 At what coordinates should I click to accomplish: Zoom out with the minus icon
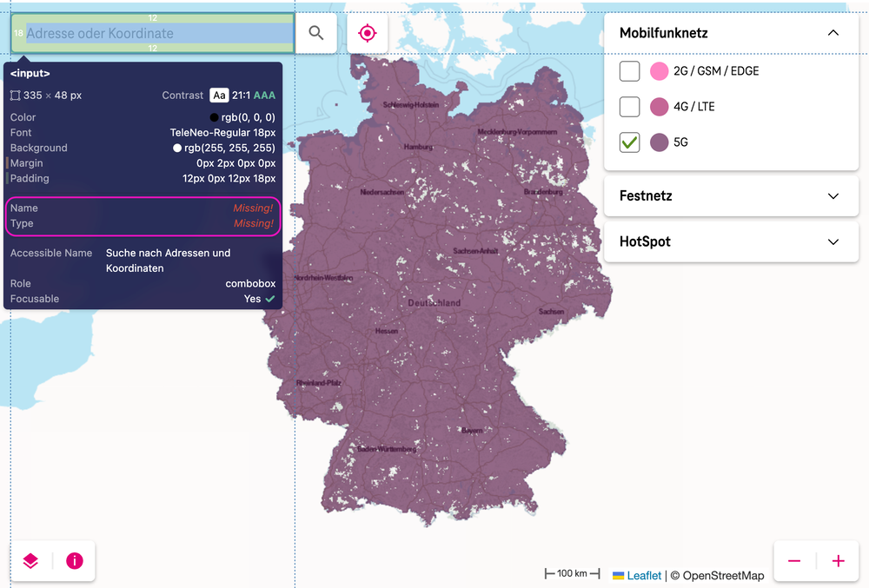(x=794, y=561)
